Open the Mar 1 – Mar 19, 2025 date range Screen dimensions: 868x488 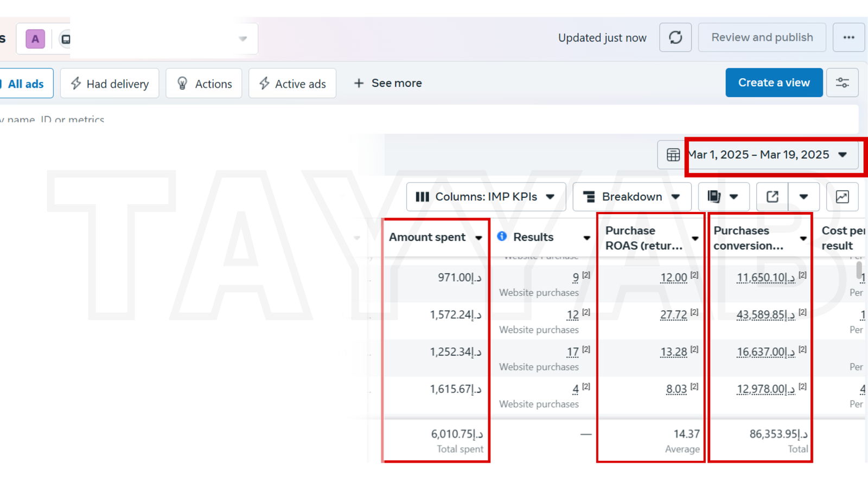768,155
